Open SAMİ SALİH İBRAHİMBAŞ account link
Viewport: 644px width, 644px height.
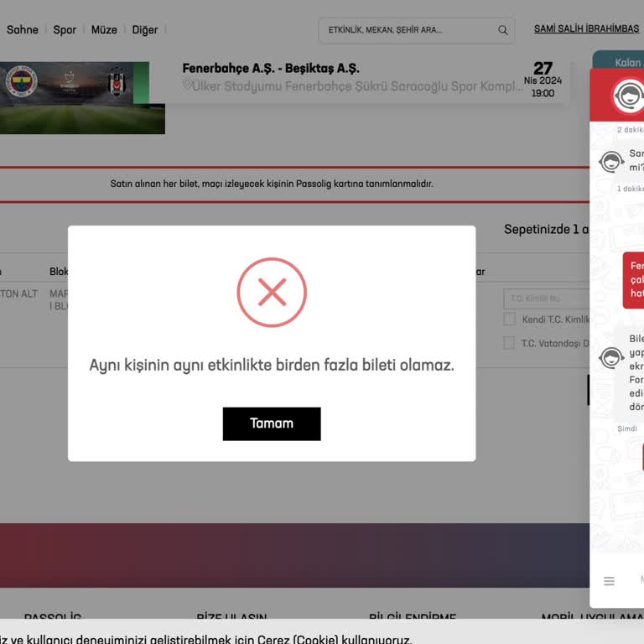click(586, 29)
